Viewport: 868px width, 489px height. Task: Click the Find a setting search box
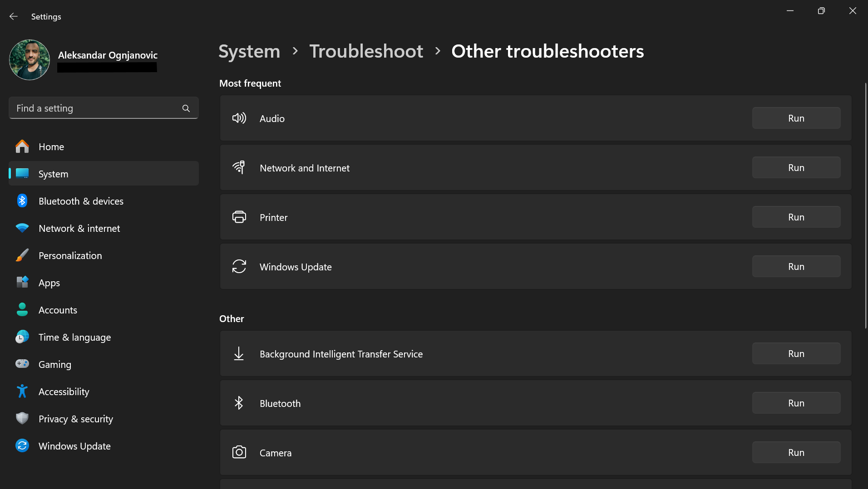(104, 108)
